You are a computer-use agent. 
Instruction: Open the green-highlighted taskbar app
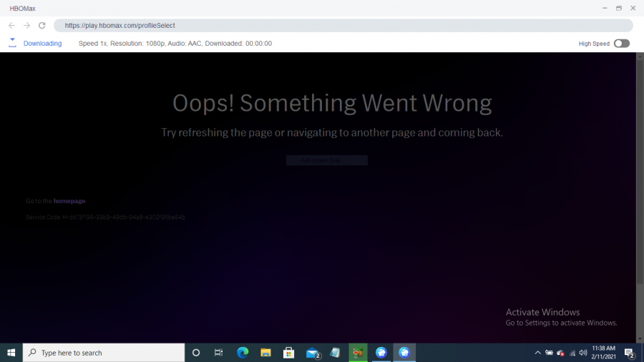click(358, 353)
